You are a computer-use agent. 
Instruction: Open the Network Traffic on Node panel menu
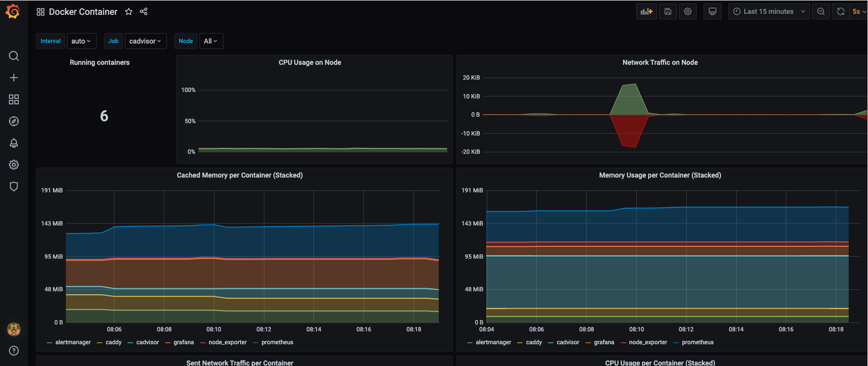(660, 62)
